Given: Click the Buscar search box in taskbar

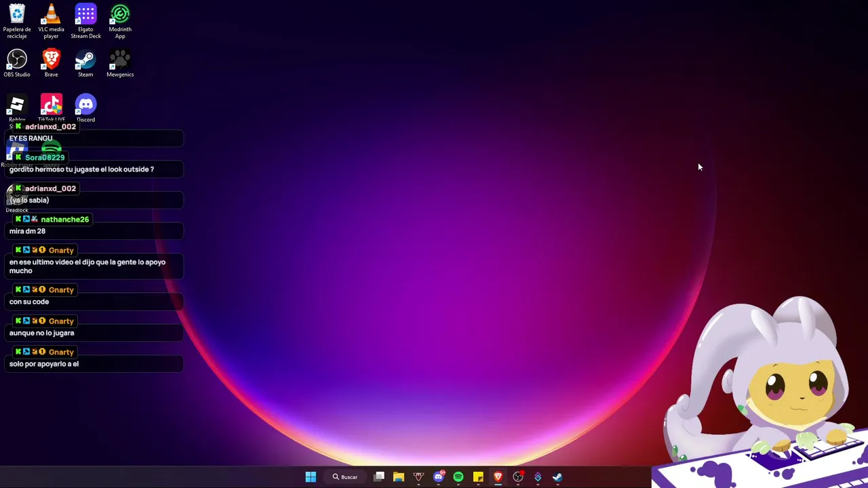Looking at the screenshot, I should click(x=344, y=477).
